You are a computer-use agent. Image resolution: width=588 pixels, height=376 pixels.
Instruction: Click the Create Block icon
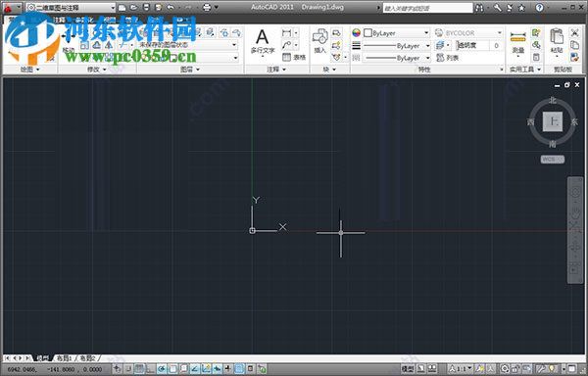336,33
